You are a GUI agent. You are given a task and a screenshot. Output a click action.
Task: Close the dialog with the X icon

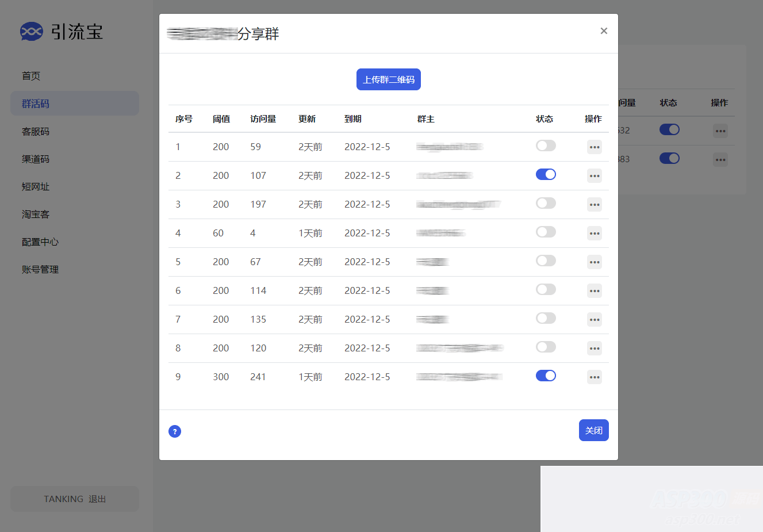point(604,31)
